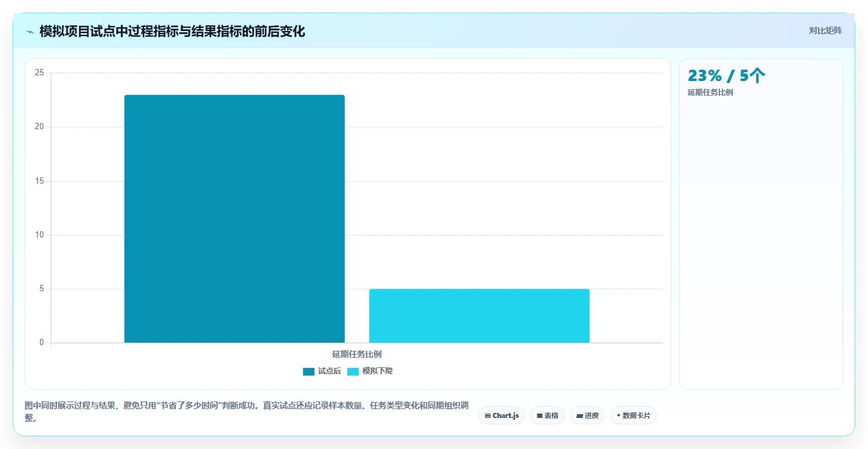This screenshot has height=449, width=868.
Task: Click the footnote text starting 图中同时展示过程与结果
Action: point(246,412)
